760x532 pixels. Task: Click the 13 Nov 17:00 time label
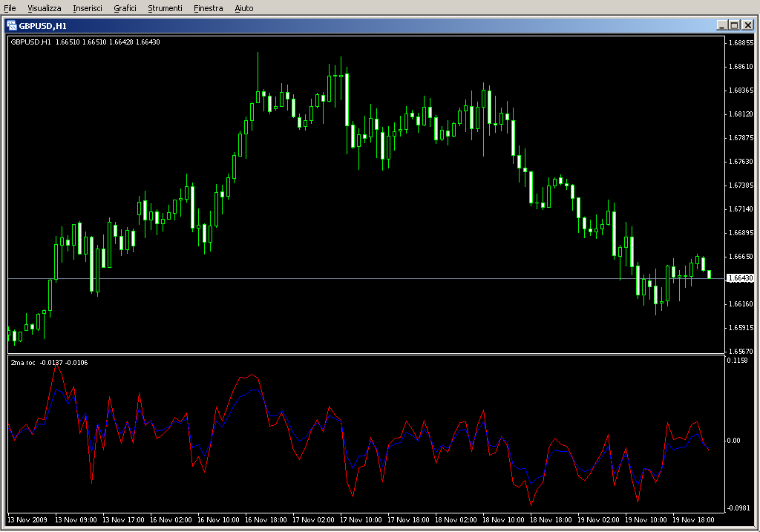pyautogui.click(x=124, y=520)
